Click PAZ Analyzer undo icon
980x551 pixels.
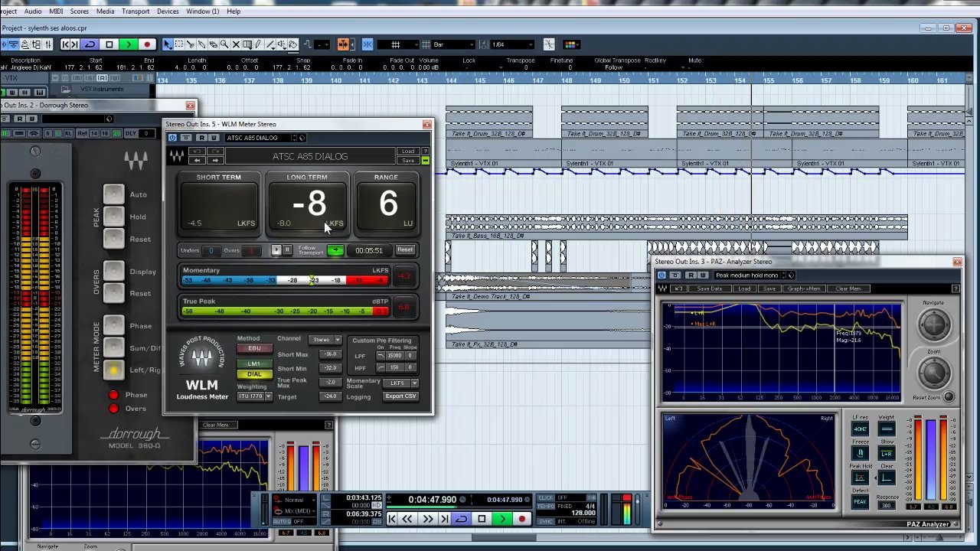(x=679, y=289)
